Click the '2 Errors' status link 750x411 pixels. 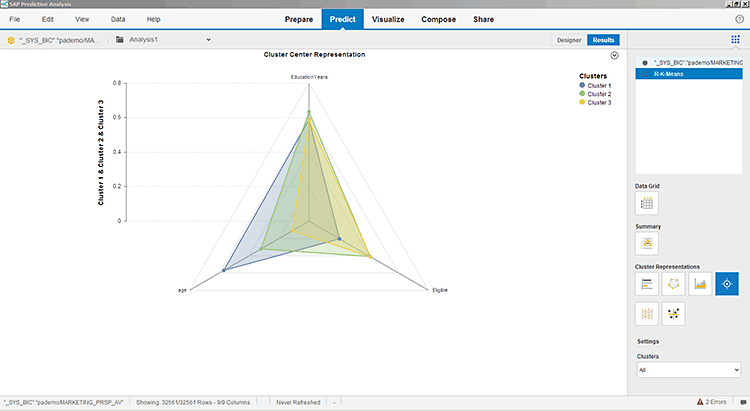coord(716,402)
